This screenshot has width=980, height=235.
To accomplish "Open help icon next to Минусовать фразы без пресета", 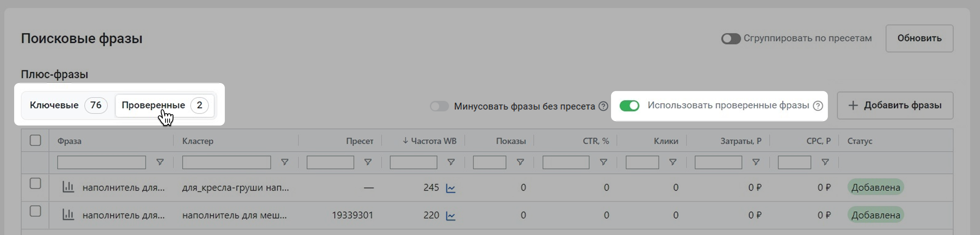I will [x=603, y=106].
